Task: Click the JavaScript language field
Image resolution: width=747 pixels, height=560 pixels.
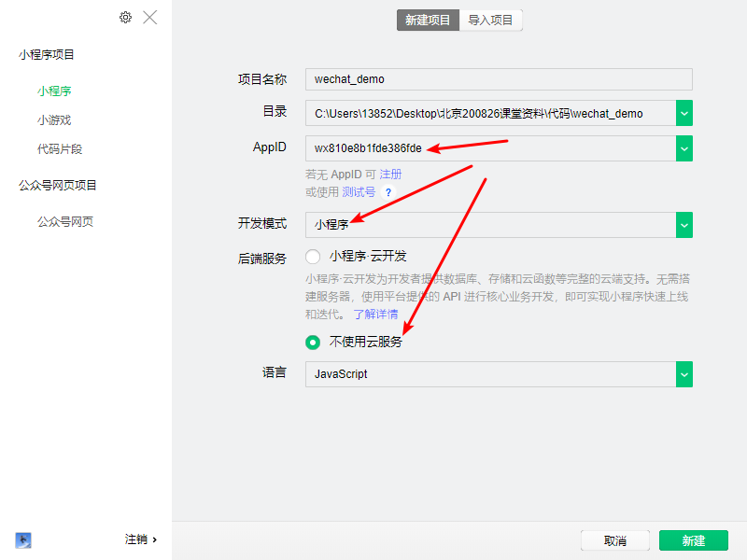Action: coord(491,374)
